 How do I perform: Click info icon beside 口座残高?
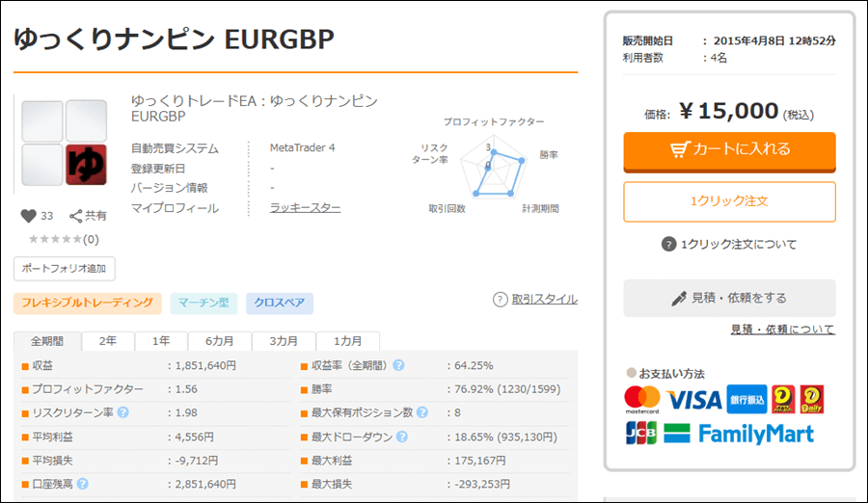tap(82, 484)
